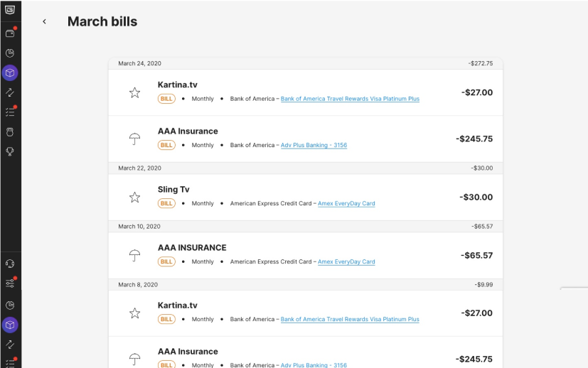This screenshot has height=368, width=588.
Task: Click the logo icon at top of sidebar
Action: [10, 10]
